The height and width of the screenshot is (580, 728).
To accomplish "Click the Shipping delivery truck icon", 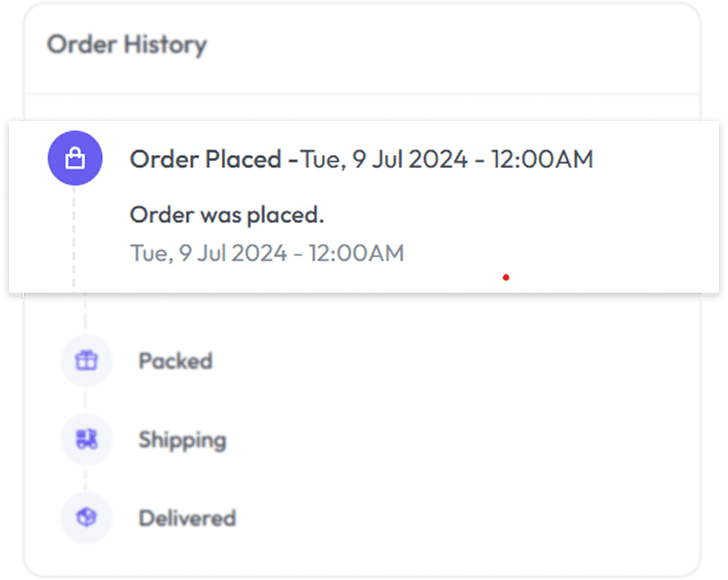I will tap(86, 439).
